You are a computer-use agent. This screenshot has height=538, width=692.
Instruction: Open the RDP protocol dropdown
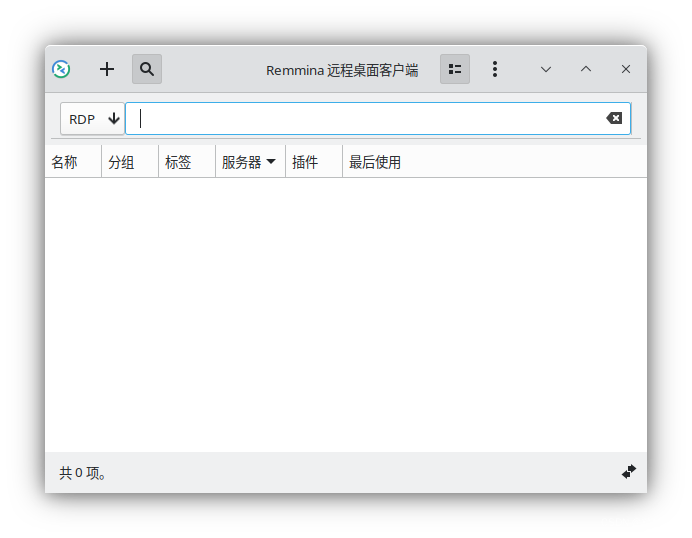click(92, 119)
